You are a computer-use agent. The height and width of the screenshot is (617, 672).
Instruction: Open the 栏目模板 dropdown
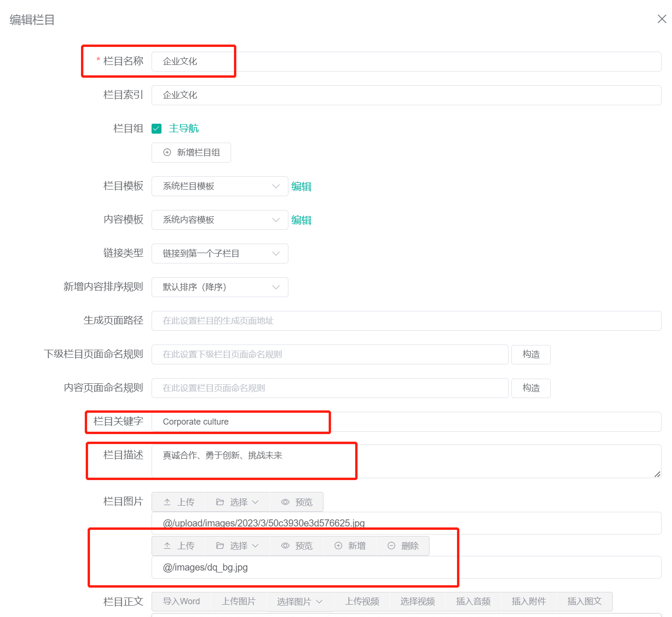click(219, 186)
